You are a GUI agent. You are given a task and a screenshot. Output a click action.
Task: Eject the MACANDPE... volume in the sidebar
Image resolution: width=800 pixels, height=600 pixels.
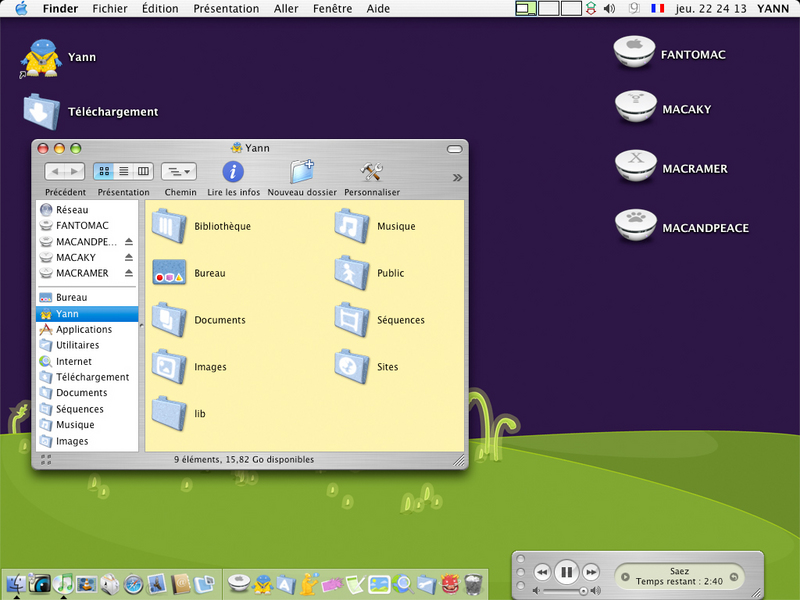tap(129, 241)
